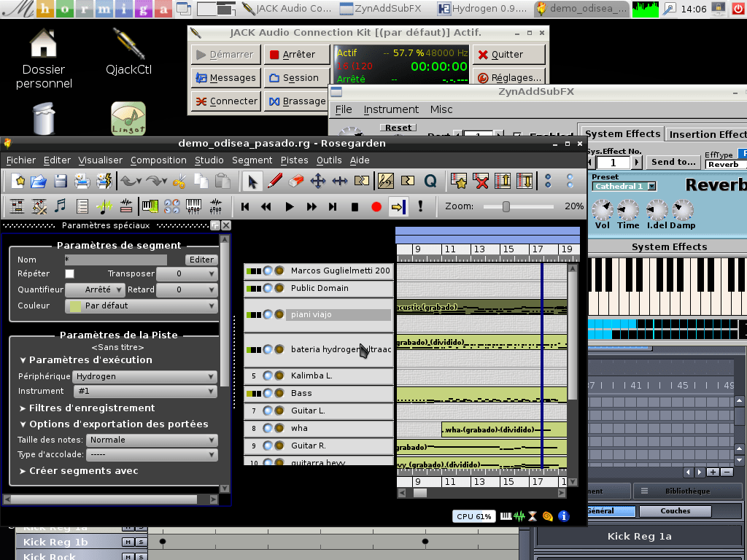The height and width of the screenshot is (560, 747).
Task: Select the move tool with four arrows
Action: point(318,181)
